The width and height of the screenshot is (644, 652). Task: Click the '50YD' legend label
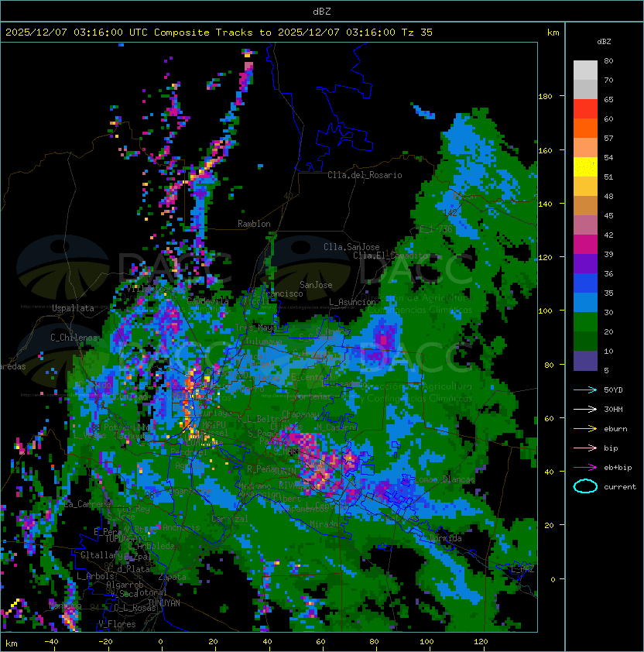[613, 390]
